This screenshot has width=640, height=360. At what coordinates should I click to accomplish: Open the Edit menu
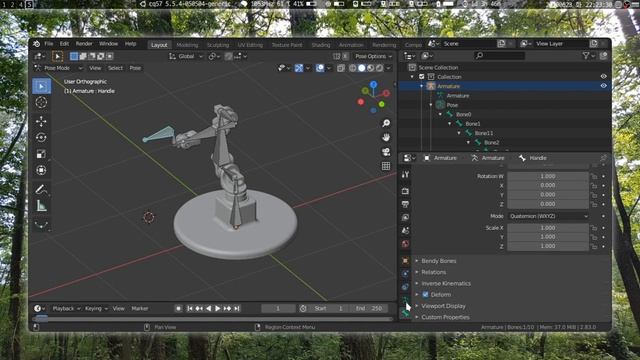[x=64, y=44]
